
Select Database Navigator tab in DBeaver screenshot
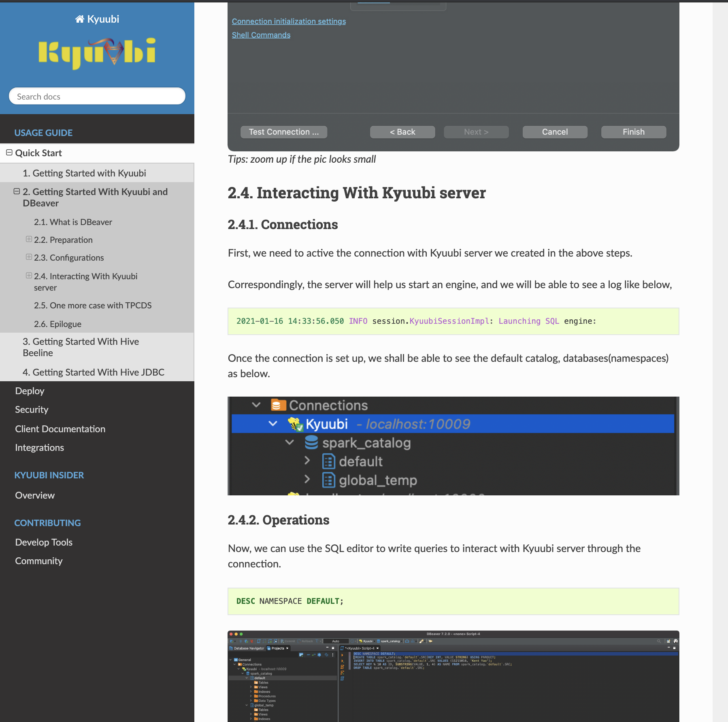click(x=247, y=648)
